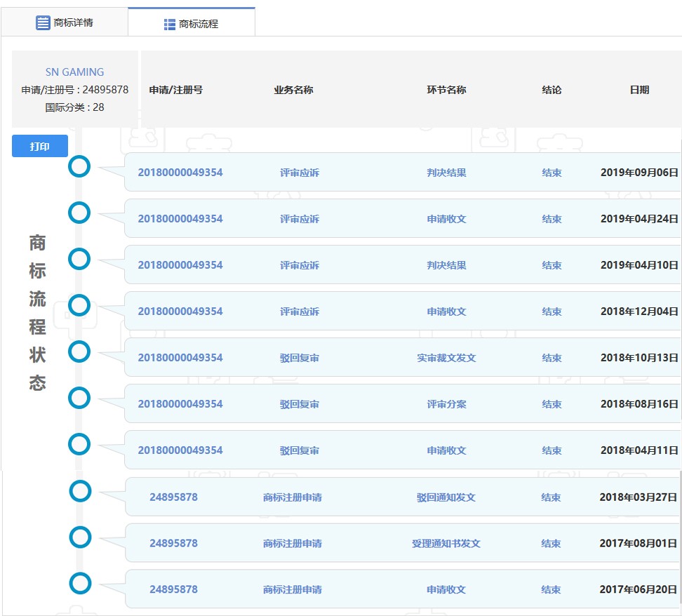Click 24895878 in the 2018年03月27日 row

click(x=173, y=497)
